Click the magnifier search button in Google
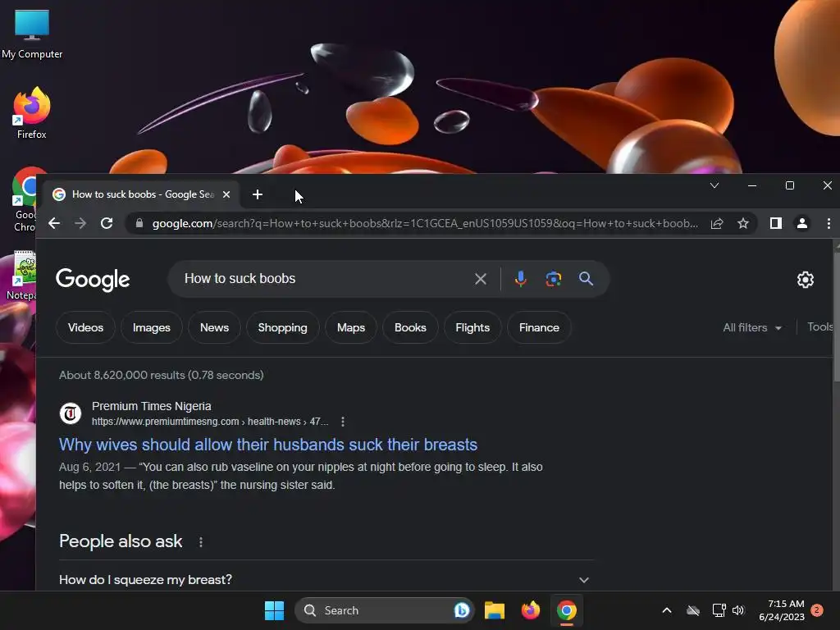 (586, 279)
